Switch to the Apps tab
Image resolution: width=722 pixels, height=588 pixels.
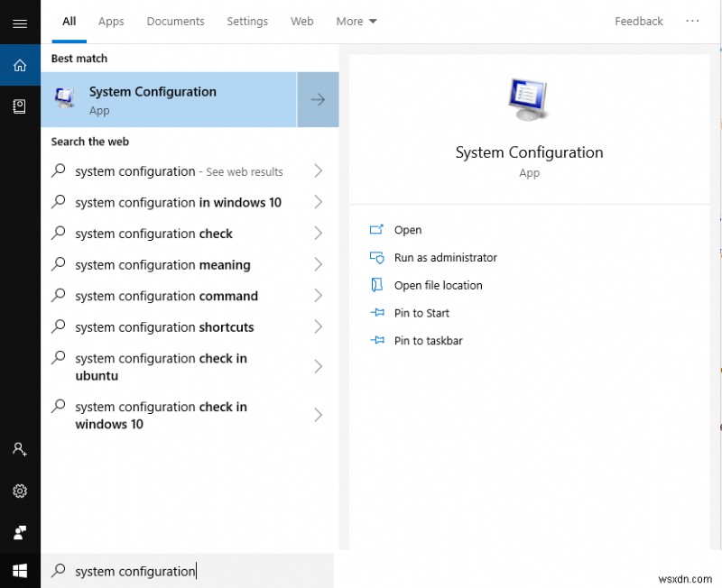(x=110, y=21)
